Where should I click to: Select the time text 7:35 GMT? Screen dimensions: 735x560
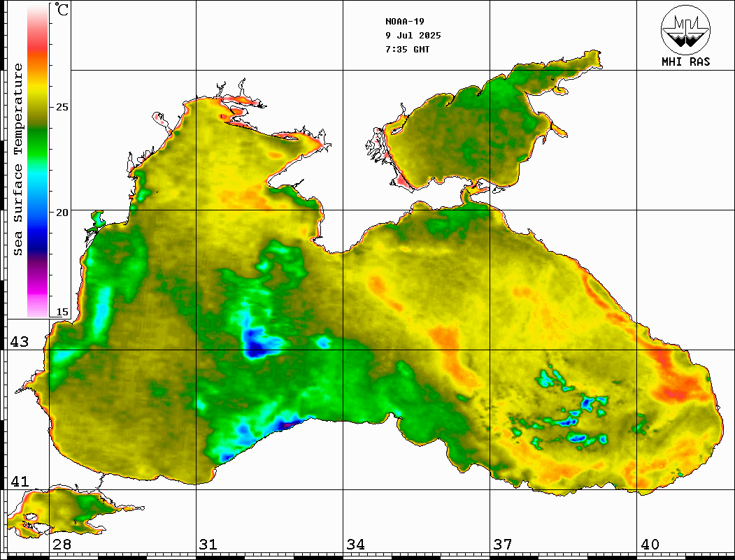[407, 49]
